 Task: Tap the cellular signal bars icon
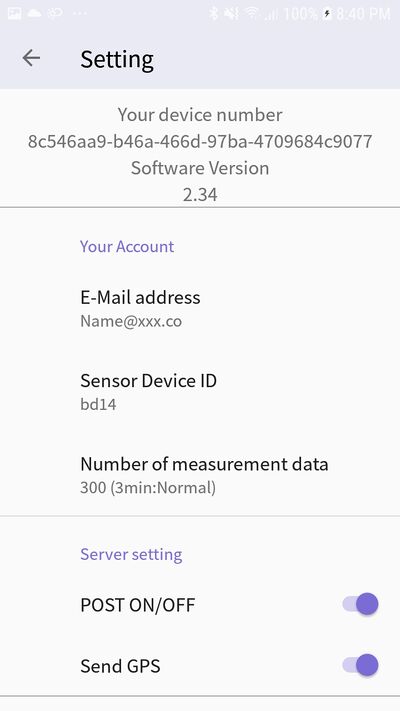click(x=271, y=14)
